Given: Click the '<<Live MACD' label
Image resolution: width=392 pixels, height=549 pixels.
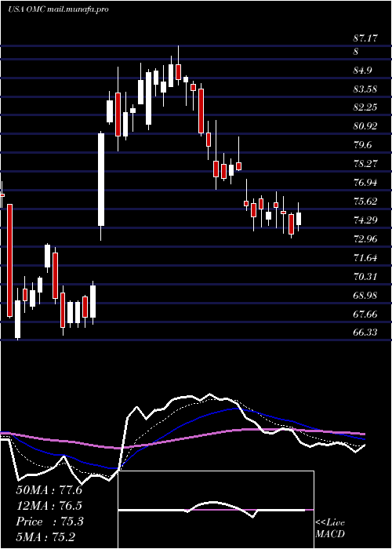Looking at the screenshot, I should 330,528.
